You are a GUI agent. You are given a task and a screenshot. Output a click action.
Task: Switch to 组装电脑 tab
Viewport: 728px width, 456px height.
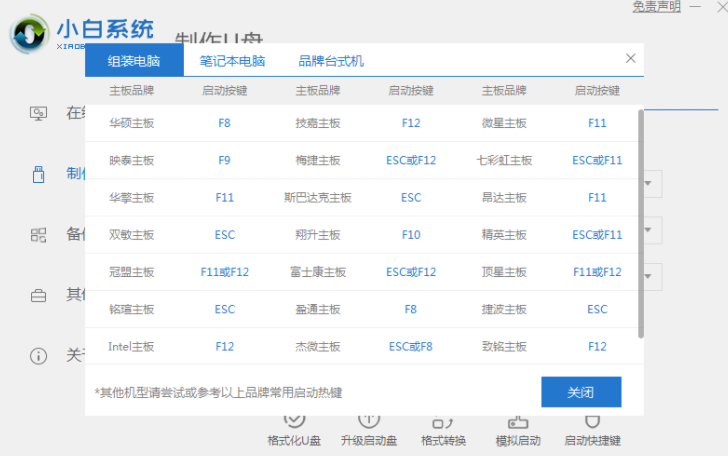(x=135, y=61)
